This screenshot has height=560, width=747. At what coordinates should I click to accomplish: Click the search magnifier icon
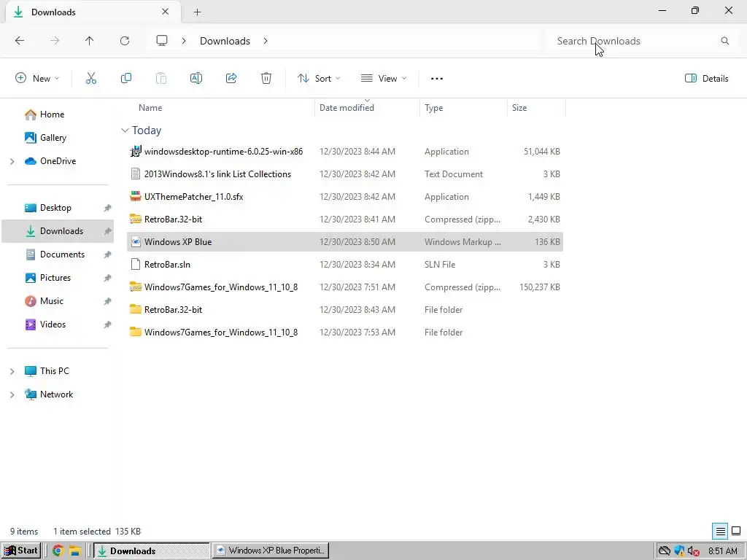click(725, 41)
